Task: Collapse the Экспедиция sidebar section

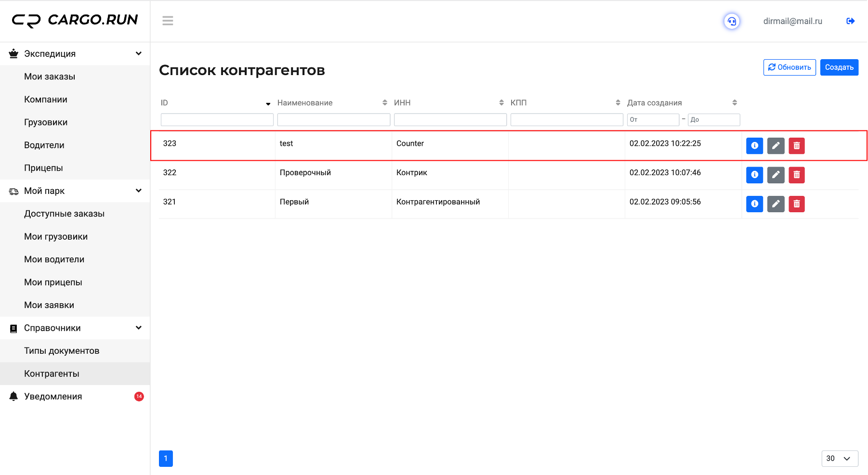Action: pos(138,53)
